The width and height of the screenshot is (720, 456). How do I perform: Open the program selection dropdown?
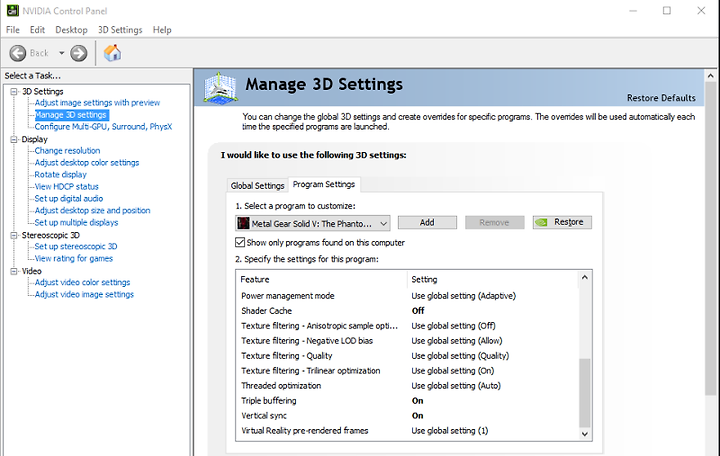(x=313, y=223)
